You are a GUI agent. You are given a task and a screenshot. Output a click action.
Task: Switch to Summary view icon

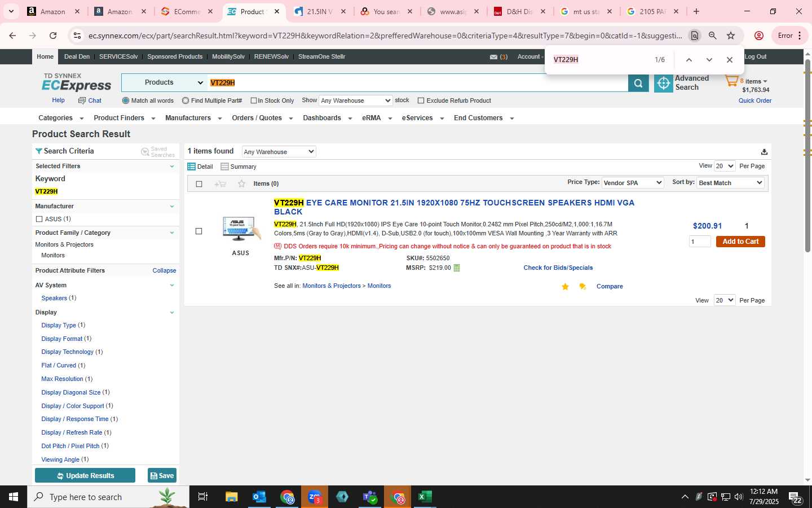(224, 167)
